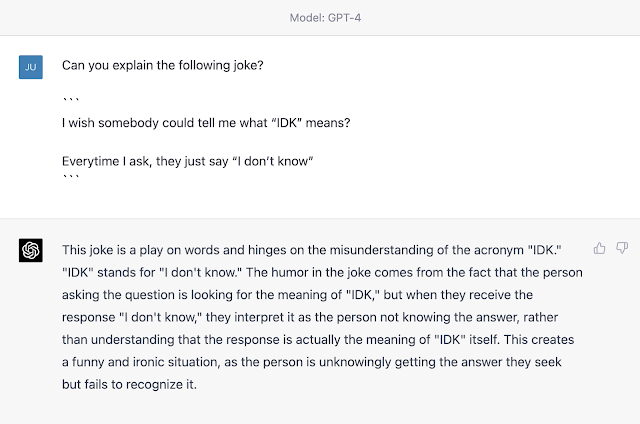Click the phrase "The humor in the joke"

coord(339,271)
